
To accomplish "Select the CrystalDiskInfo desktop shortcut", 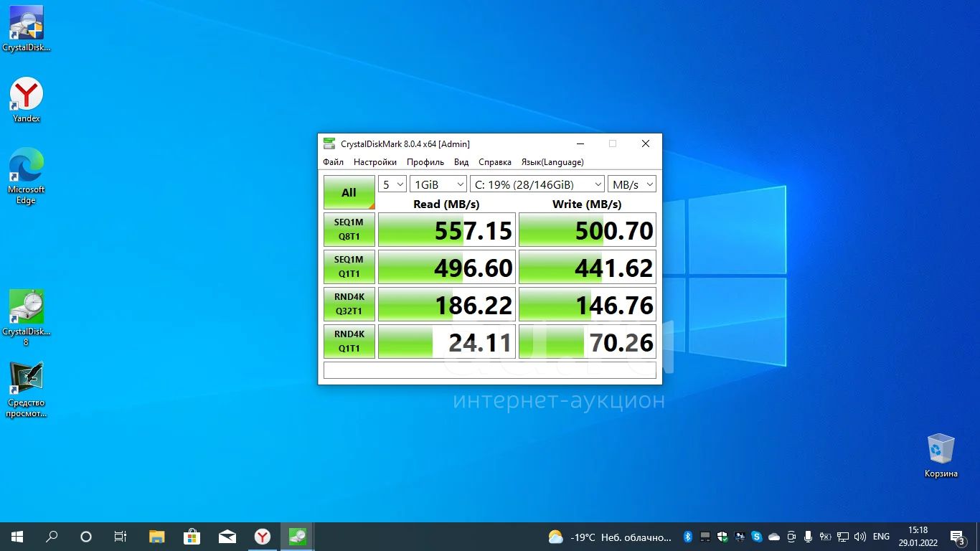I will (27, 29).
